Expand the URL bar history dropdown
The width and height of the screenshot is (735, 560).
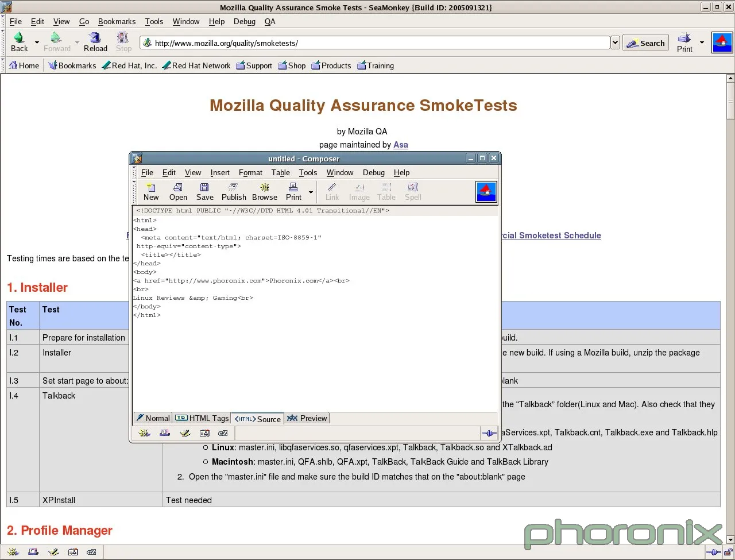(x=615, y=43)
